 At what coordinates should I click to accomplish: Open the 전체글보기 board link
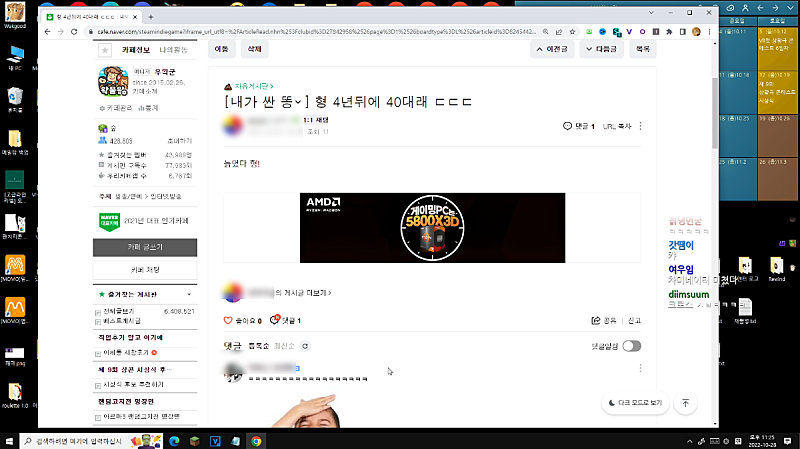click(118, 311)
